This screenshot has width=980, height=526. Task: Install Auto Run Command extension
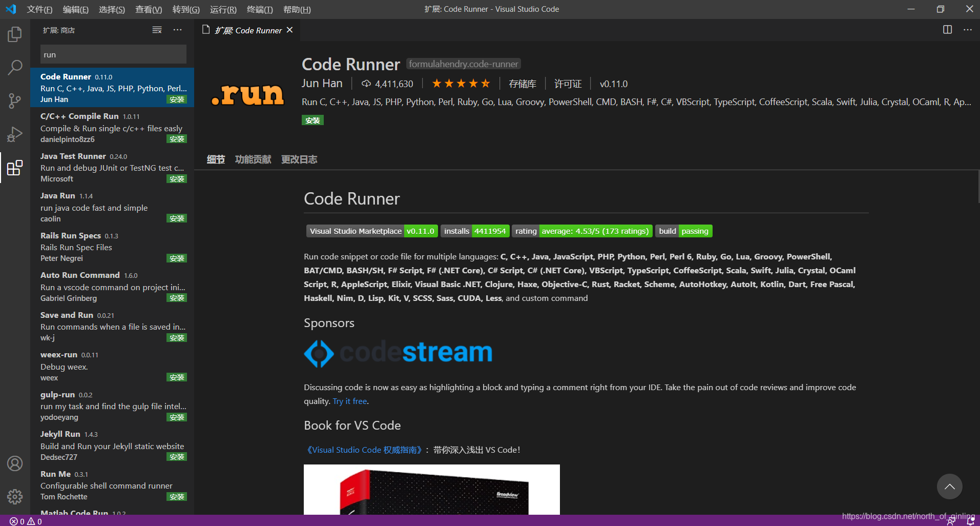177,298
